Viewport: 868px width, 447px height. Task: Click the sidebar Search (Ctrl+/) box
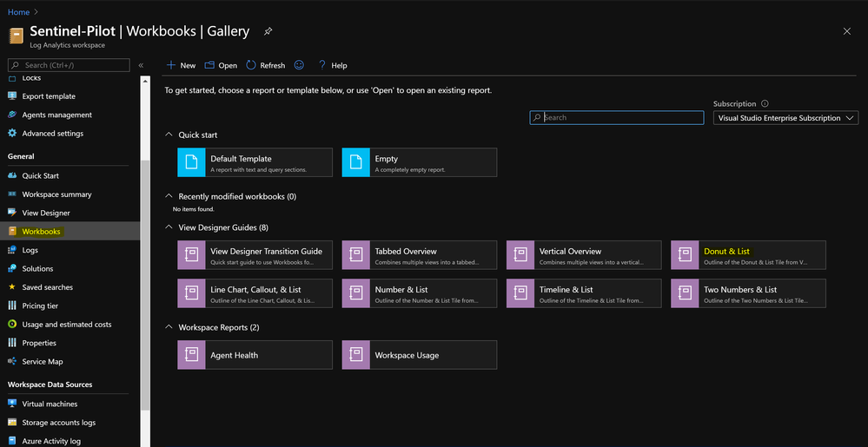click(x=69, y=65)
